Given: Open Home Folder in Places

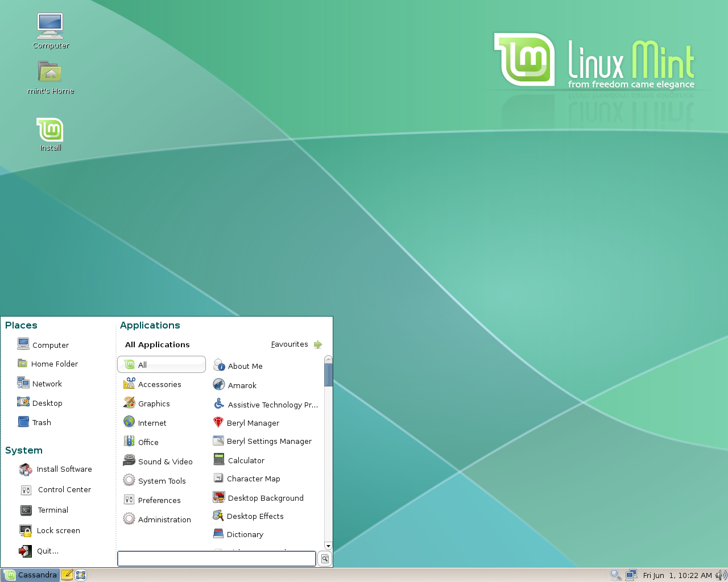Looking at the screenshot, I should click(x=47, y=364).
